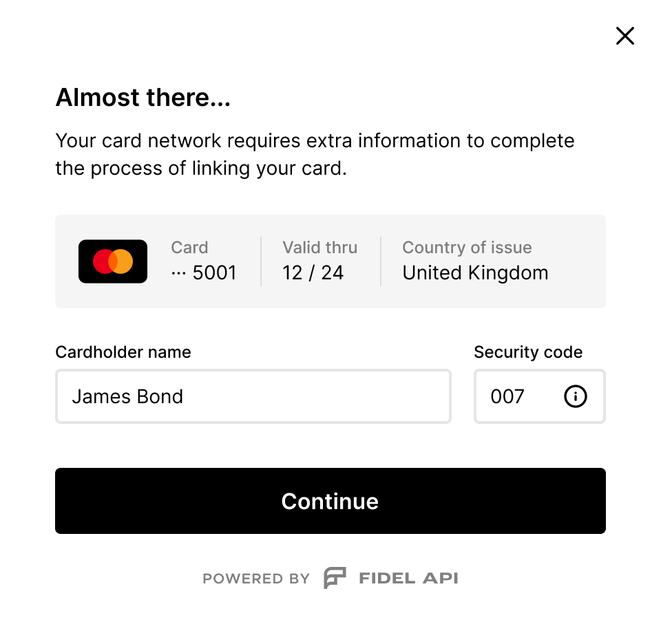Click the "FIDEL API" wordmark text

tap(408, 578)
